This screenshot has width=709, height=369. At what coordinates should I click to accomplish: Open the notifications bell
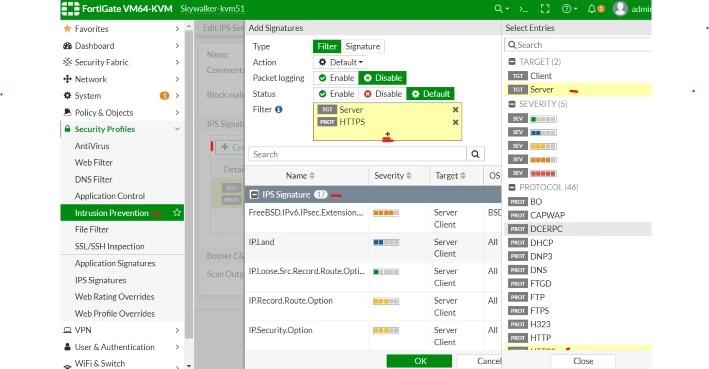click(x=591, y=9)
